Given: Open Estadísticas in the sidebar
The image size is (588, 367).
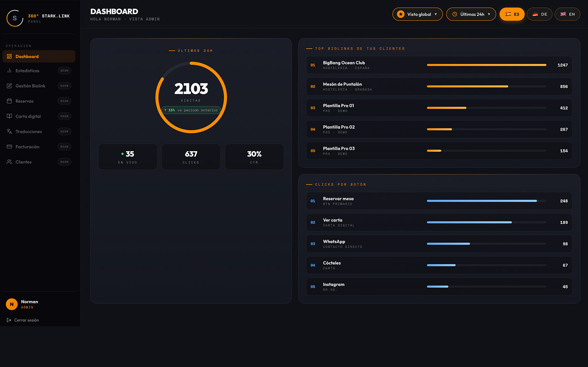Looking at the screenshot, I should coord(39,71).
